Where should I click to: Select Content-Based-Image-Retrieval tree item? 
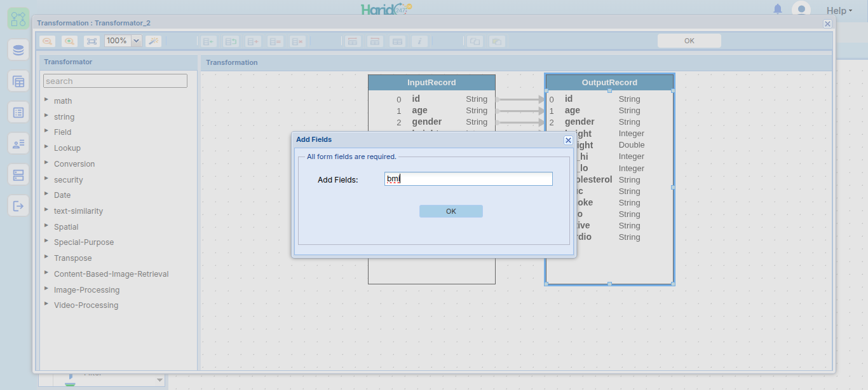pyautogui.click(x=111, y=274)
